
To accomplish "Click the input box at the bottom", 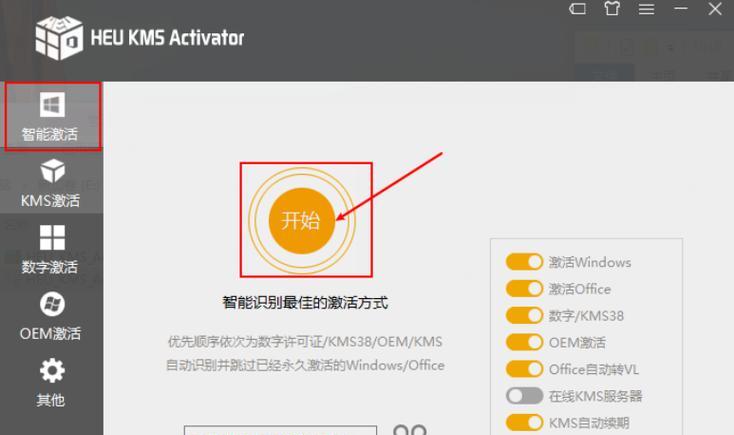I will pos(280,430).
